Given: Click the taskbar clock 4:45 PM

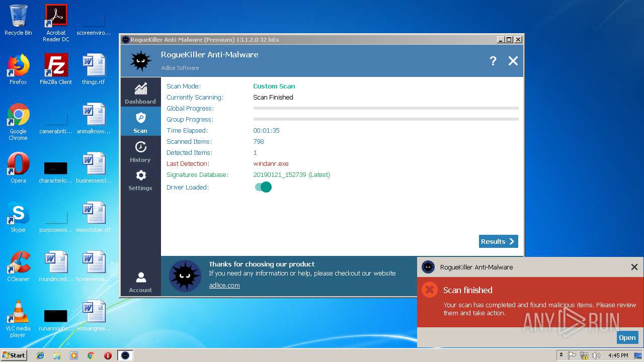Looking at the screenshot, I should coord(618,355).
